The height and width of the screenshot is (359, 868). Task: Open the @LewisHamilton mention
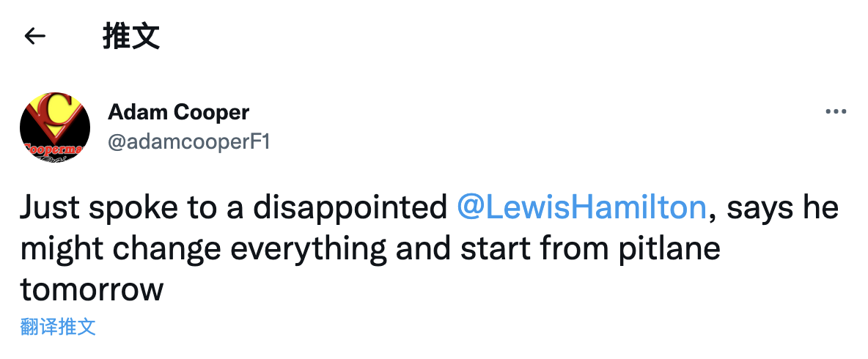coord(581,208)
